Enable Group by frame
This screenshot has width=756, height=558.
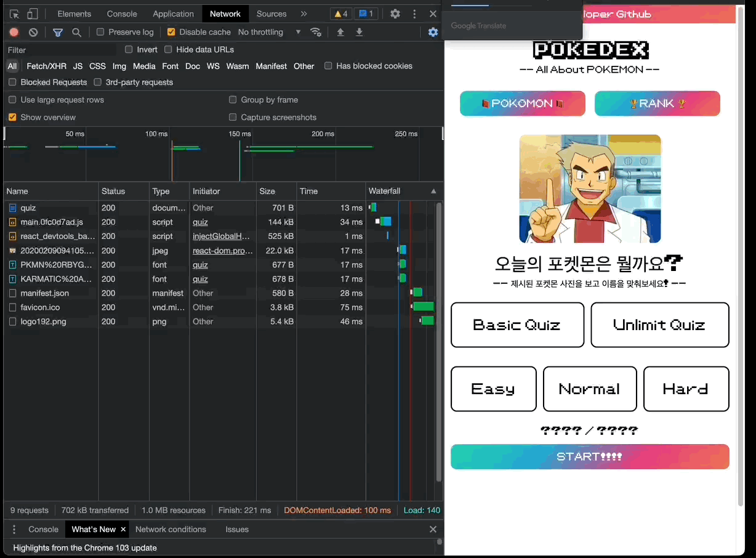click(x=233, y=100)
